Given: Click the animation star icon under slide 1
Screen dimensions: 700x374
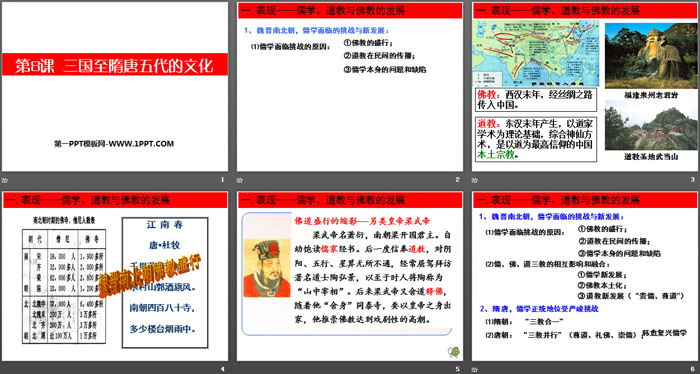Looking at the screenshot, I should point(4,180).
